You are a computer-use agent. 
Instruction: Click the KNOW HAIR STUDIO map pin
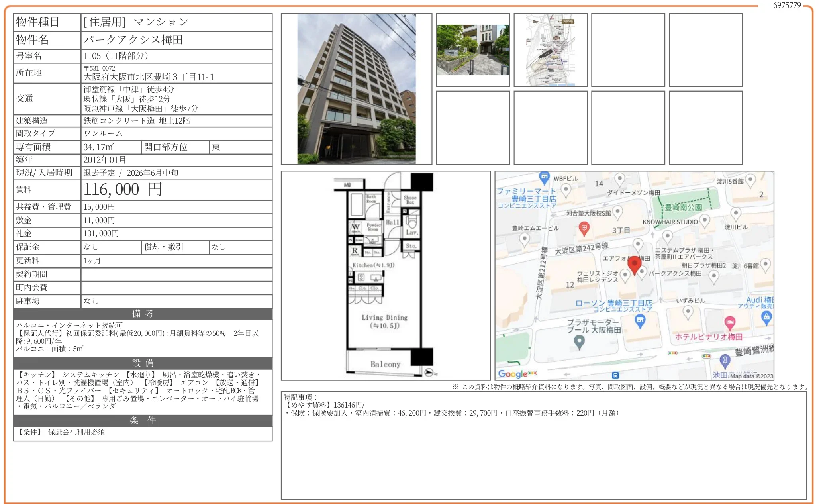(705, 220)
